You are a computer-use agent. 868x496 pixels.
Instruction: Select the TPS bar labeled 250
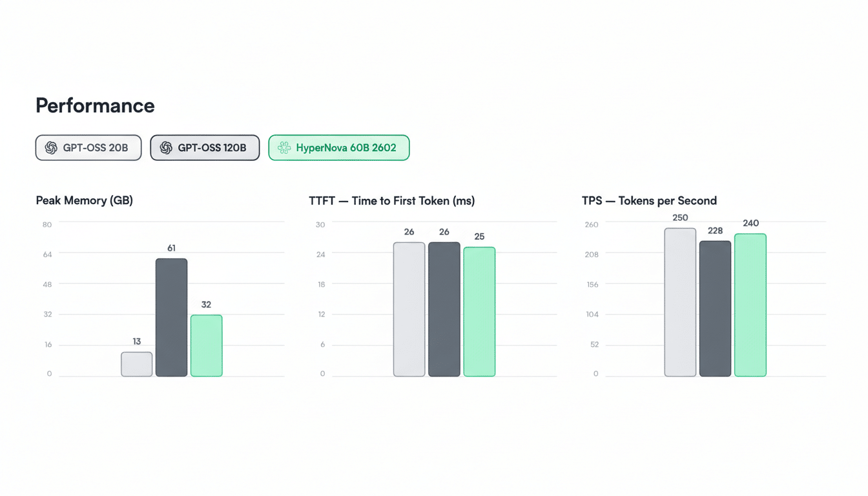680,302
